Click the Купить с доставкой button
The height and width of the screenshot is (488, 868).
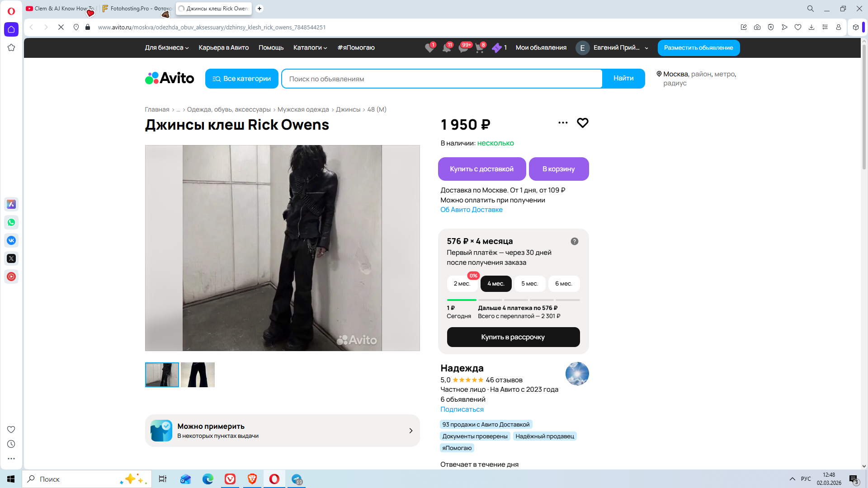click(481, 169)
